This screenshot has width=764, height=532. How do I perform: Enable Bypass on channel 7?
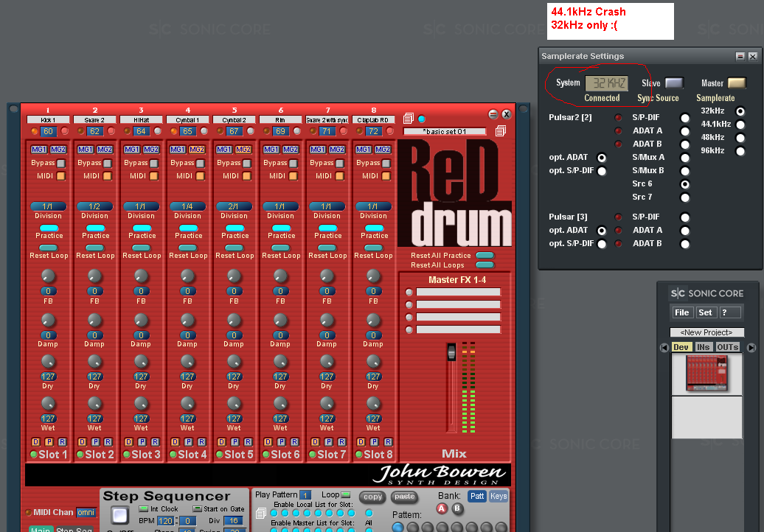pos(340,163)
